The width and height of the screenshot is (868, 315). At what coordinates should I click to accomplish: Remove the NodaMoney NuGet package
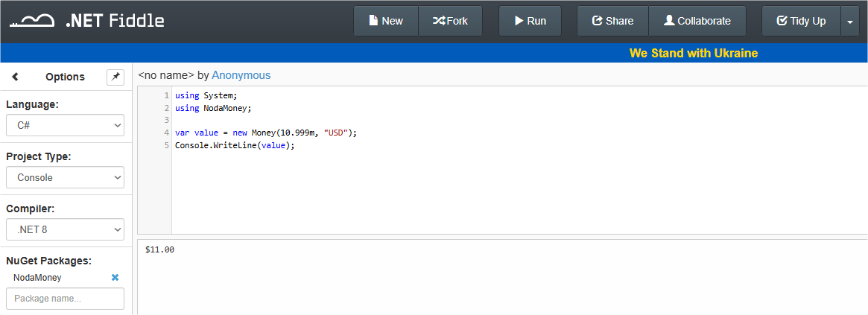(x=115, y=277)
